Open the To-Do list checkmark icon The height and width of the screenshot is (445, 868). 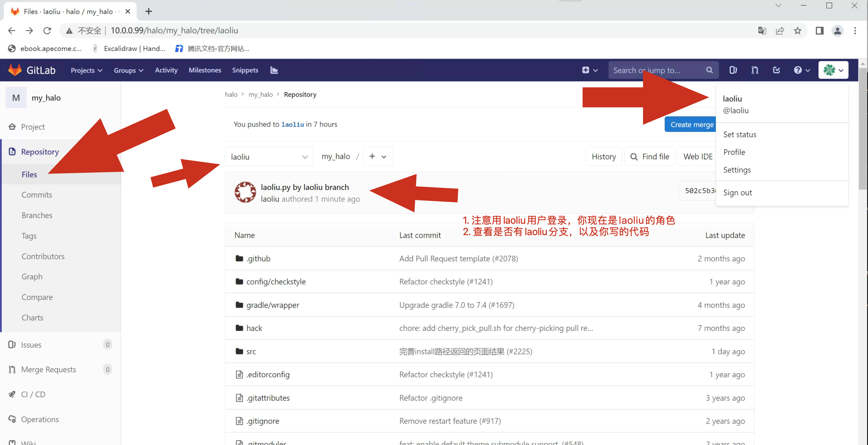click(x=776, y=70)
